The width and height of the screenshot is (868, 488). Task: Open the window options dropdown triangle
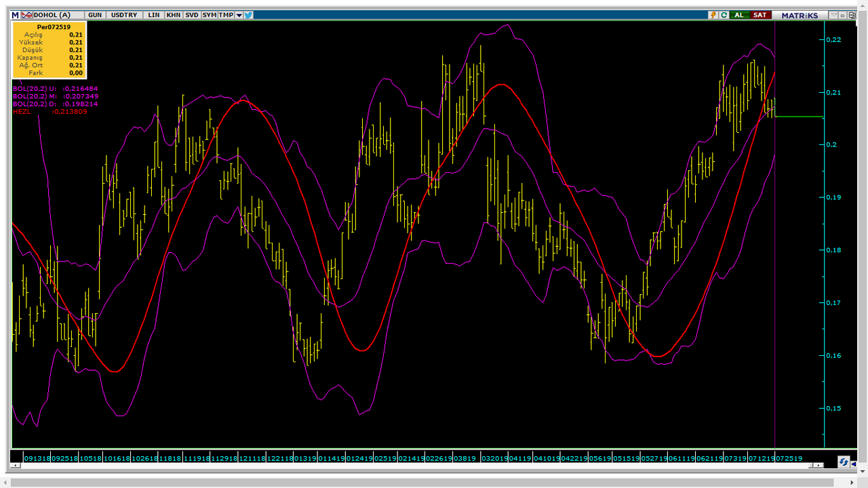click(835, 15)
